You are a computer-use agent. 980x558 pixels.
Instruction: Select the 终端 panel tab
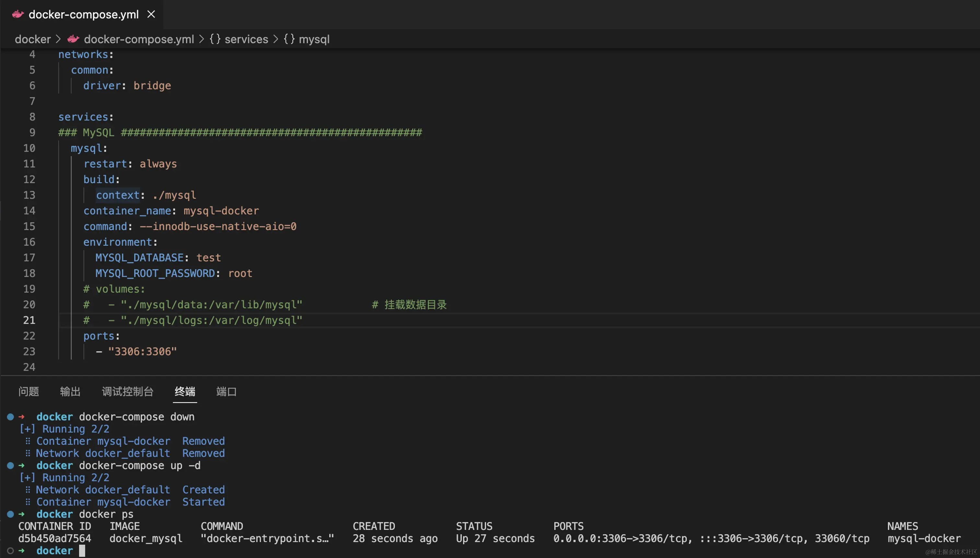point(185,391)
